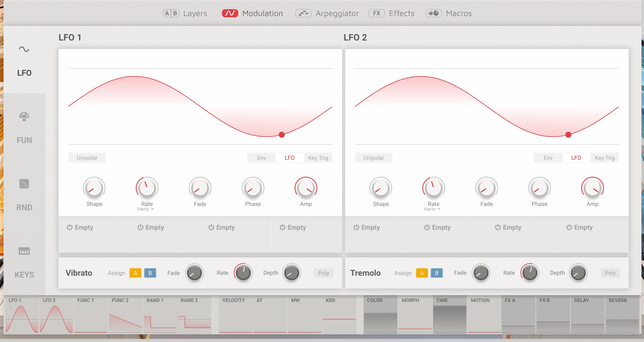
Task: Toggle Vibrato assignment to layer B
Action: point(150,273)
